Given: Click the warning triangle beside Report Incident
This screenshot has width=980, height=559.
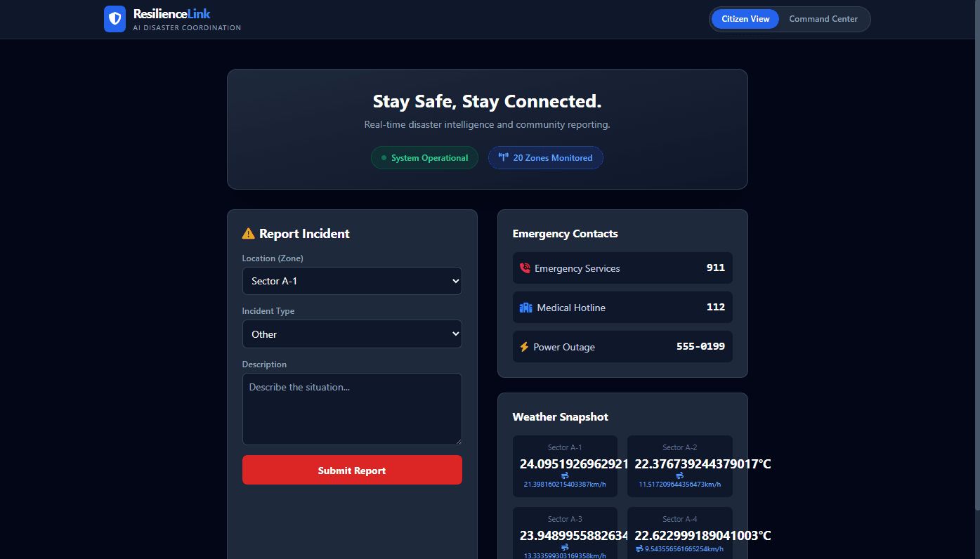Looking at the screenshot, I should click(248, 232).
